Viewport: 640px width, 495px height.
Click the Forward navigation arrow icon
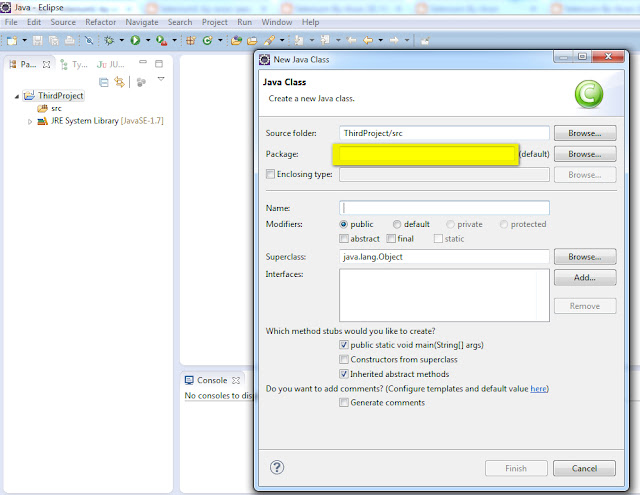[x=394, y=40]
